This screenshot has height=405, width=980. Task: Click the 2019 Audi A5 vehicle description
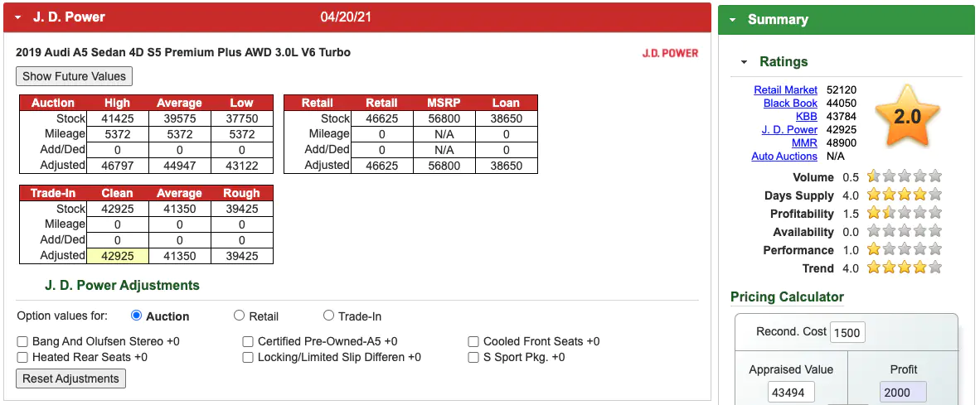point(183,52)
